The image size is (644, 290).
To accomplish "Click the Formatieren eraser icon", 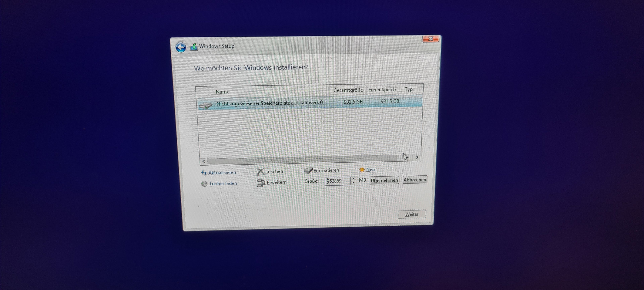I will coord(308,171).
